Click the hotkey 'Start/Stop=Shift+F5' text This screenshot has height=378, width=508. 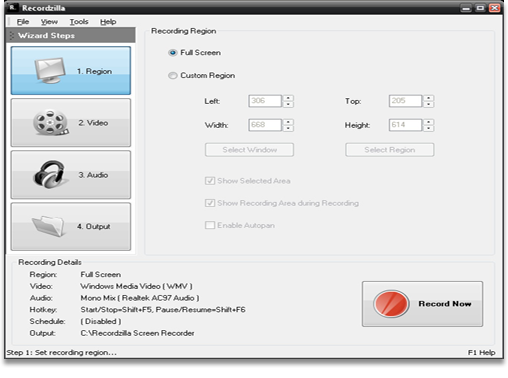(x=117, y=309)
